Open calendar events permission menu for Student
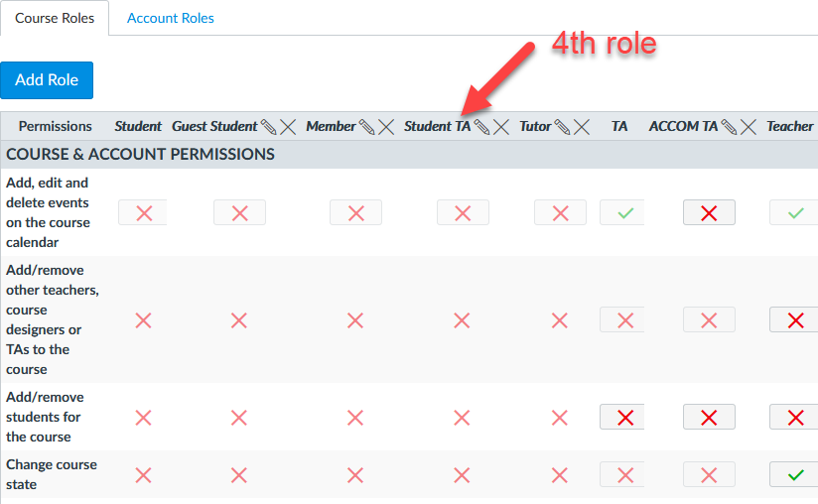Viewport: 818px width, 504px height. coord(144,212)
